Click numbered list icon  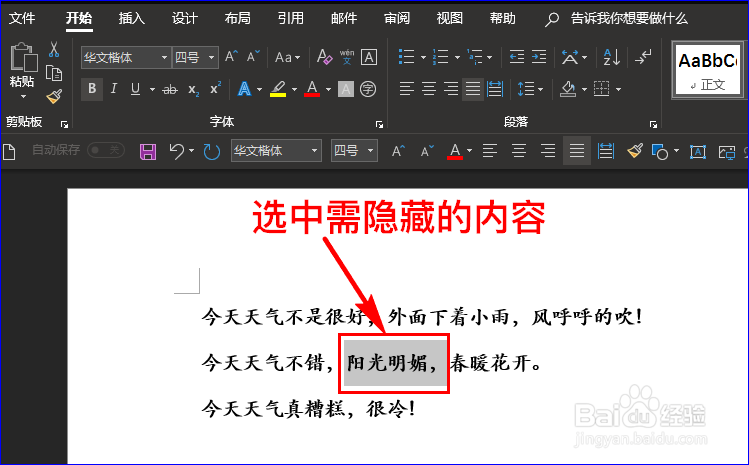[x=440, y=57]
